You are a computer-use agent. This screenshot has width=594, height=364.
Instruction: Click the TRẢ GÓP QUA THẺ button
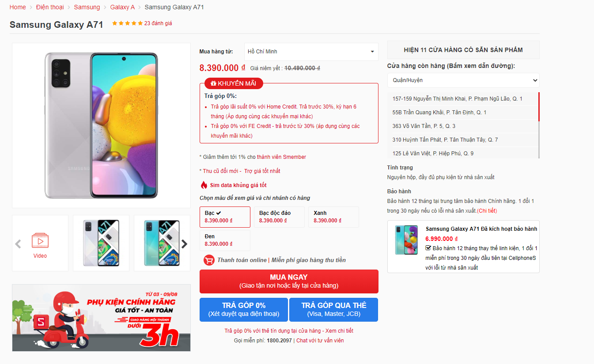pyautogui.click(x=334, y=310)
